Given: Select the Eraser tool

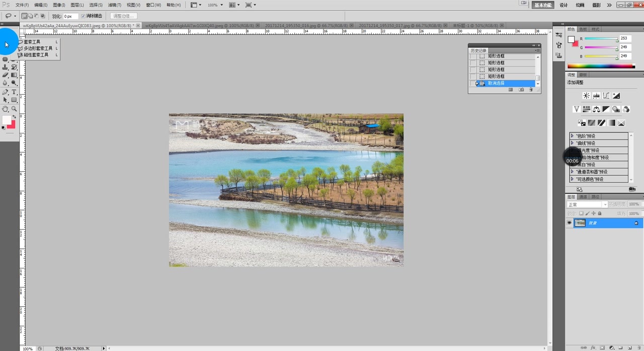Looking at the screenshot, I should (x=5, y=75).
